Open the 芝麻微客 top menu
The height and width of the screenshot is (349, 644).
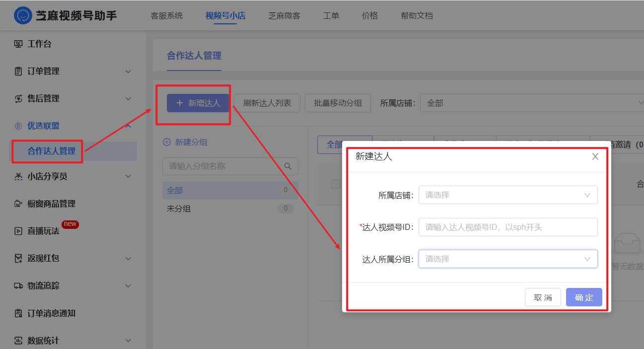coord(284,15)
